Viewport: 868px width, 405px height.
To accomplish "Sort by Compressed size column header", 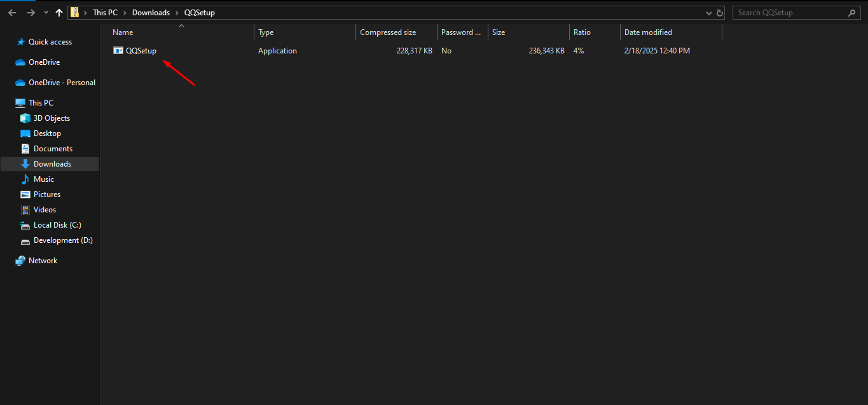I will pyautogui.click(x=396, y=32).
